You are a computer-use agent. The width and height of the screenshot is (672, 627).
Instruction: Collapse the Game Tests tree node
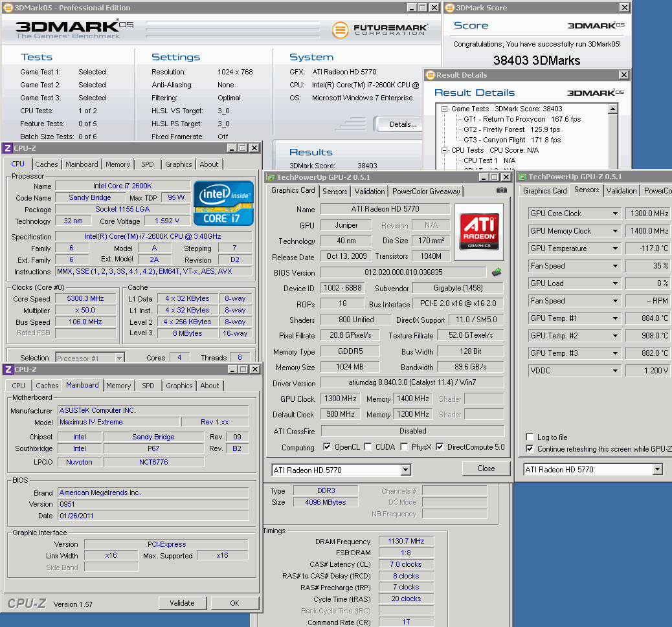coord(444,109)
